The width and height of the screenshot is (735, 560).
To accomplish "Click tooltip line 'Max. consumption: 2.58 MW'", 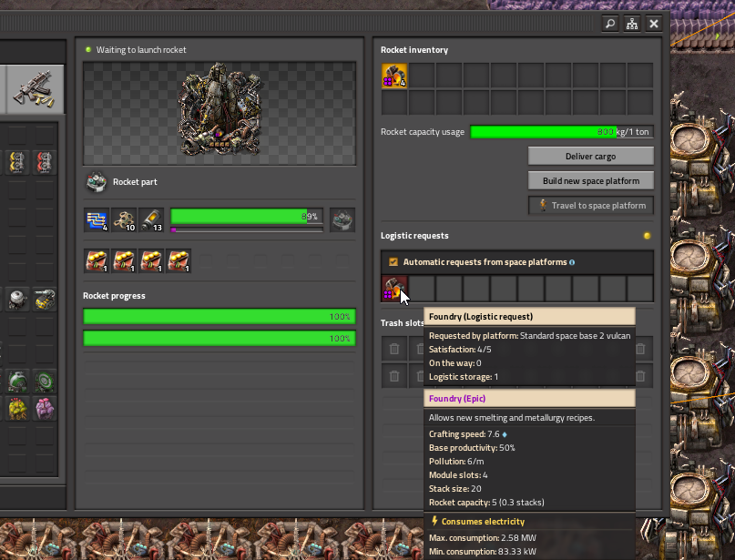I will pyautogui.click(x=483, y=538).
